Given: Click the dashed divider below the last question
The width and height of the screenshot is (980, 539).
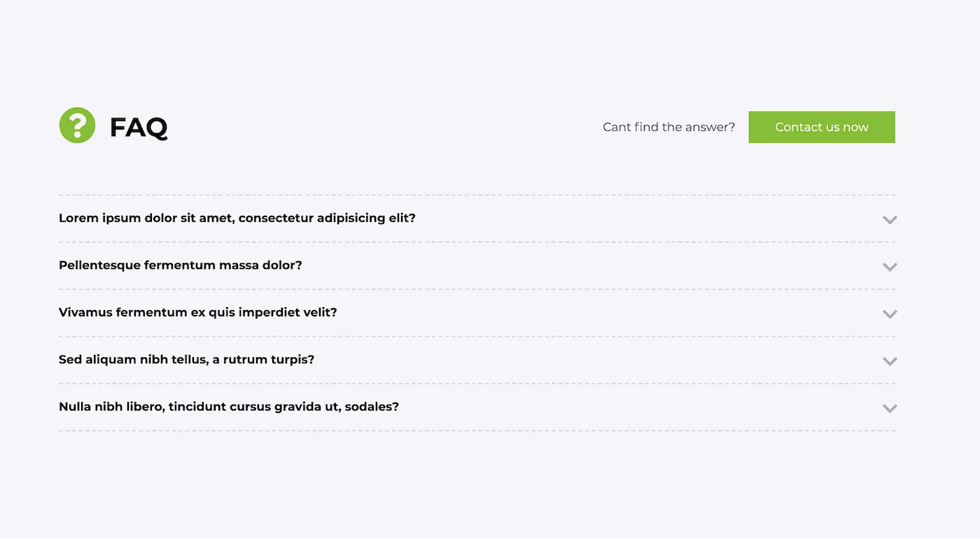Looking at the screenshot, I should [477, 431].
